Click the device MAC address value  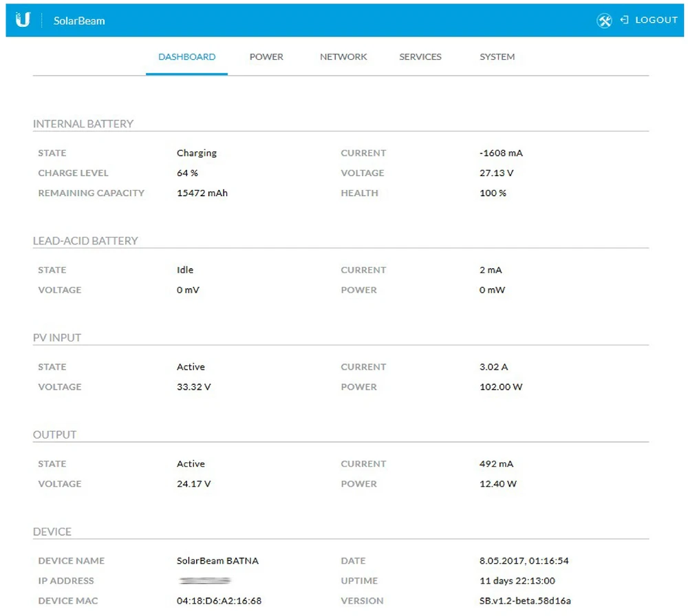click(x=219, y=601)
